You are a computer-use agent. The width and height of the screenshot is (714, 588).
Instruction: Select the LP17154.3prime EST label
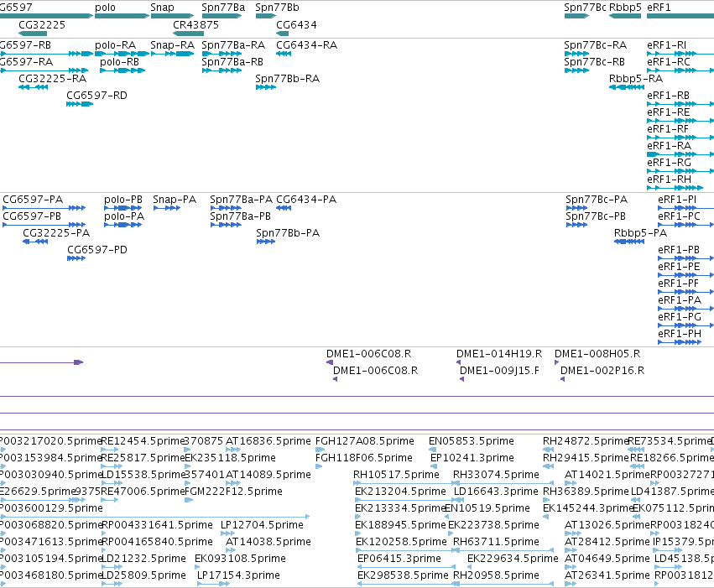pyautogui.click(x=238, y=575)
